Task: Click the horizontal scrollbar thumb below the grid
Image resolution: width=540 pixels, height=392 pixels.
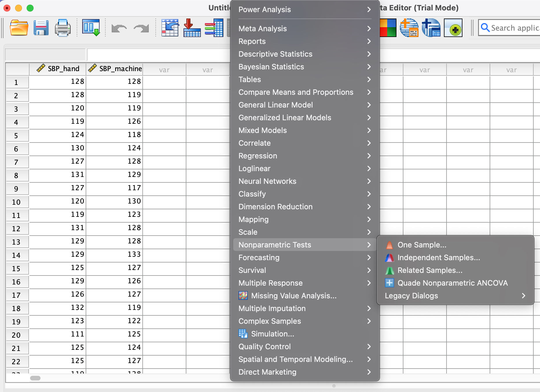Action: (35, 378)
